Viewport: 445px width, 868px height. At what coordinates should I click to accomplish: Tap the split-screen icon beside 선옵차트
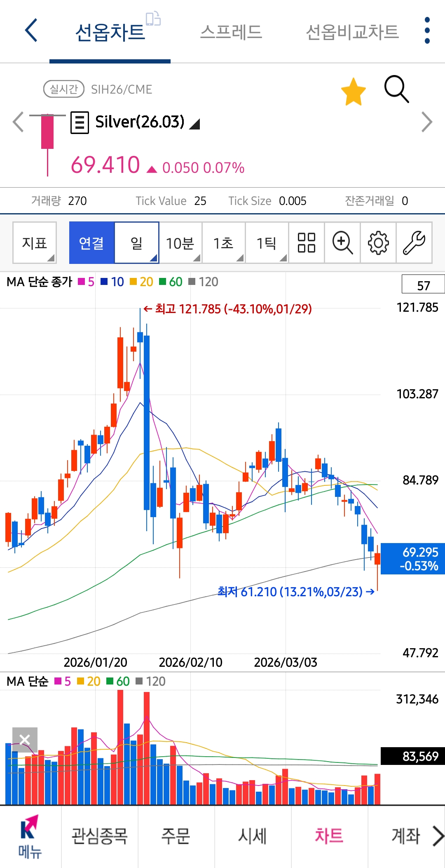pos(153,19)
